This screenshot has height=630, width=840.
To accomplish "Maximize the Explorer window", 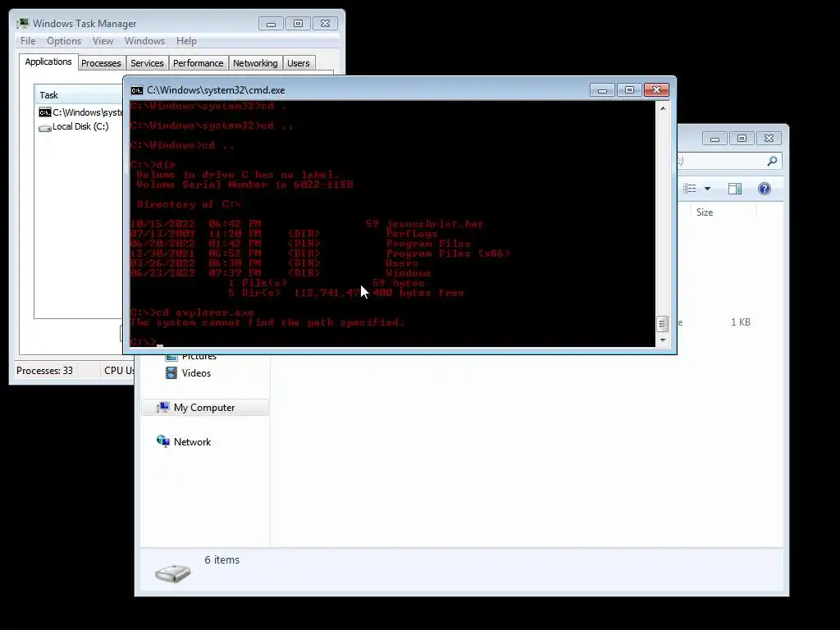I will [x=742, y=139].
